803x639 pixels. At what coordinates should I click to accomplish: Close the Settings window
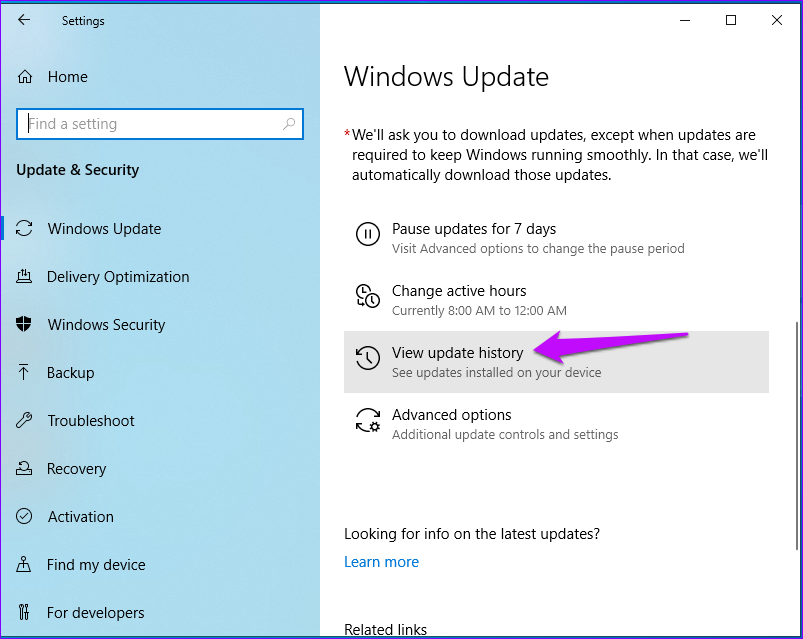pos(776,20)
